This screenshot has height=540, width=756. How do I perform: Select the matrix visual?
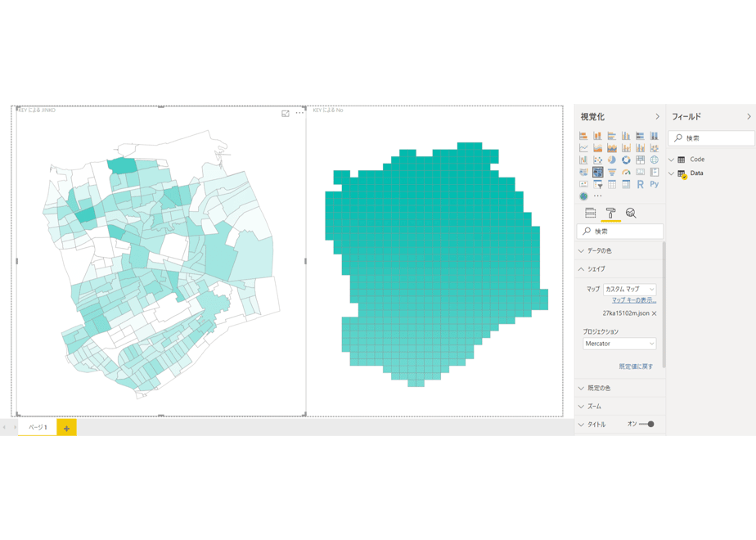pos(626,184)
